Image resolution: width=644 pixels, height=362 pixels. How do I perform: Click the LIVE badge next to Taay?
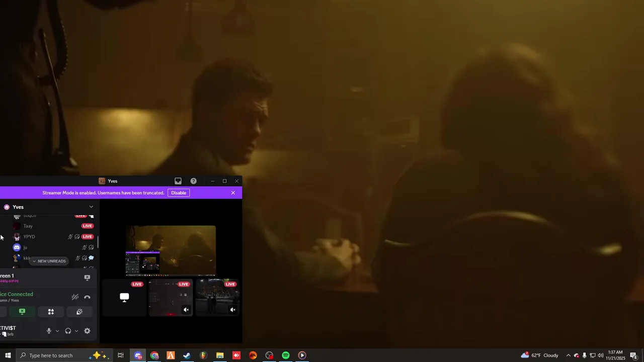pyautogui.click(x=88, y=226)
